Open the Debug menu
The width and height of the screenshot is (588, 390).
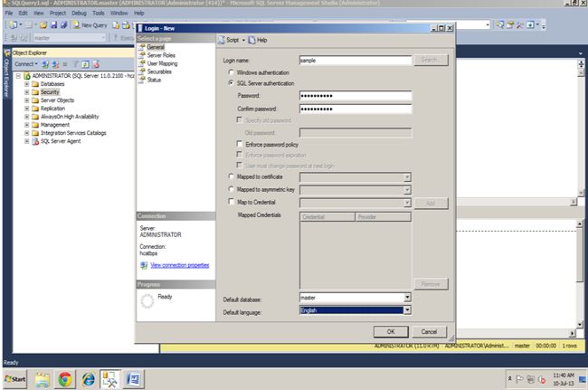click(79, 14)
